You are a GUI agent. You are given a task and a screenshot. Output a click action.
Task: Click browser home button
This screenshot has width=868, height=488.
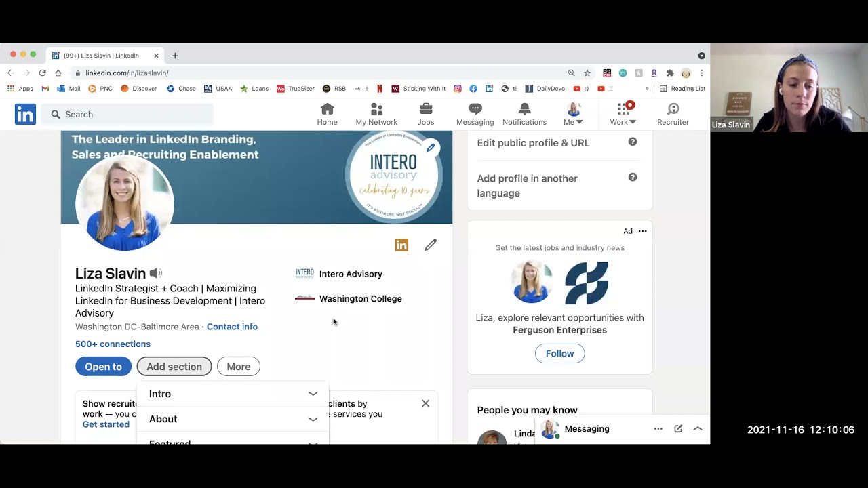tap(58, 73)
